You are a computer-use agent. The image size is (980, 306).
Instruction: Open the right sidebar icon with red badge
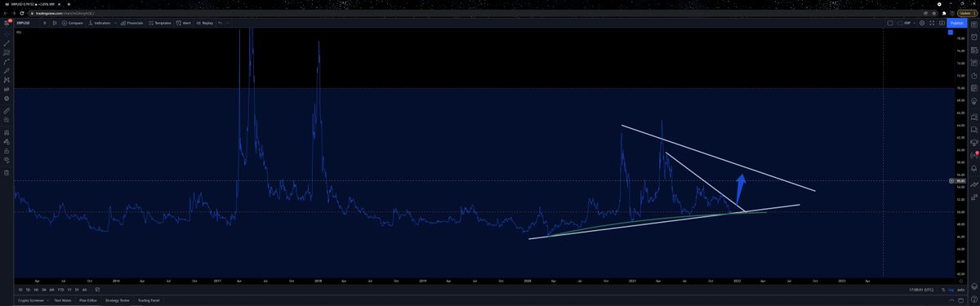tap(974, 155)
